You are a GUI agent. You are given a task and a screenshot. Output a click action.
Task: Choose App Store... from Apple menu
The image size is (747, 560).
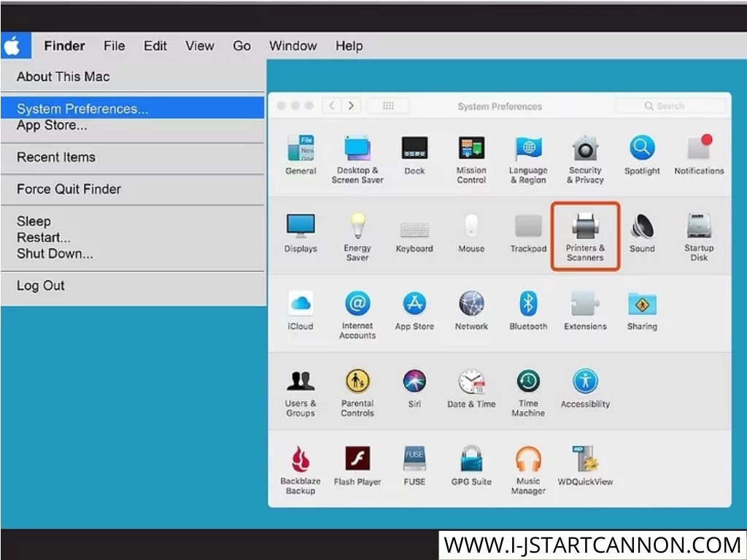coord(133,125)
